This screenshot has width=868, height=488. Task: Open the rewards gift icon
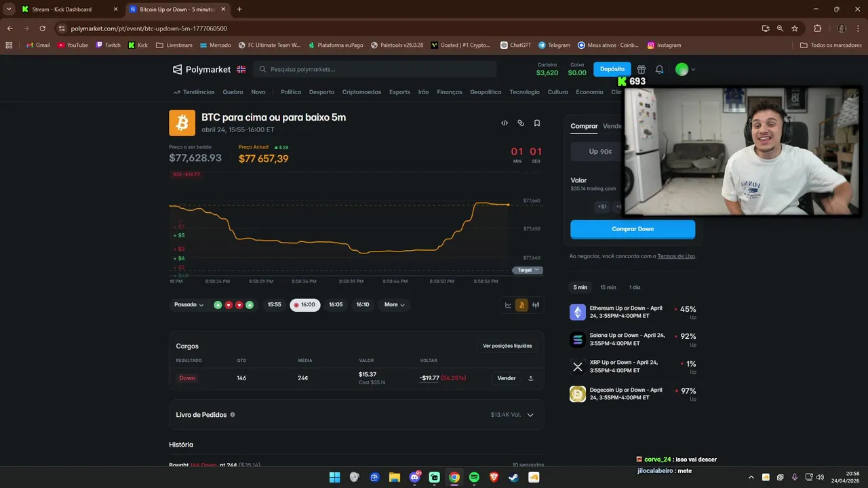(x=641, y=69)
